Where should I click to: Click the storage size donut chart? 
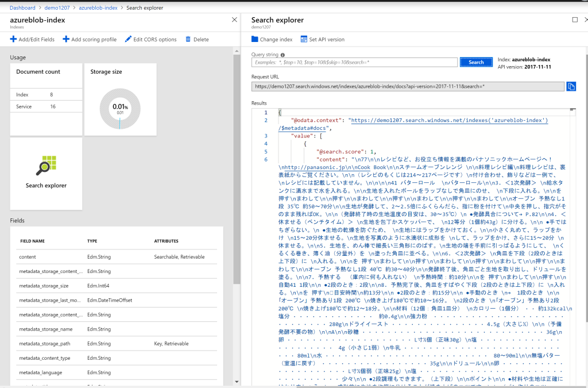(x=120, y=109)
